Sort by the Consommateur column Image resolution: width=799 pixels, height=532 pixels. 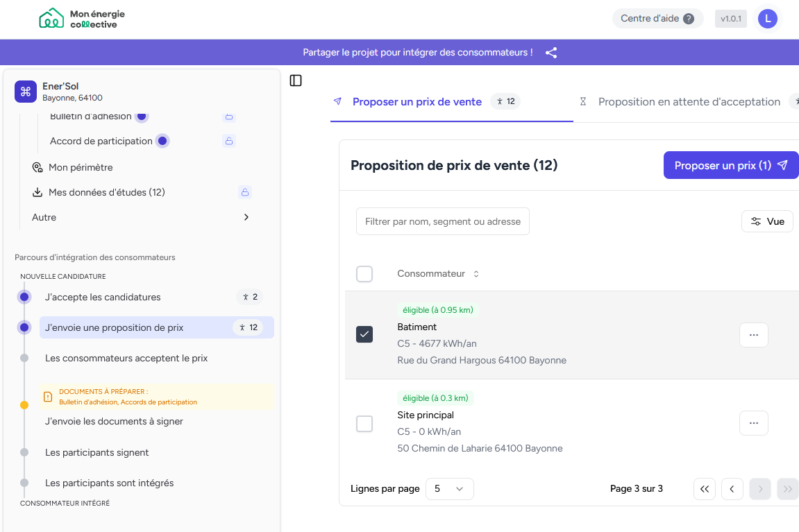[437, 274]
